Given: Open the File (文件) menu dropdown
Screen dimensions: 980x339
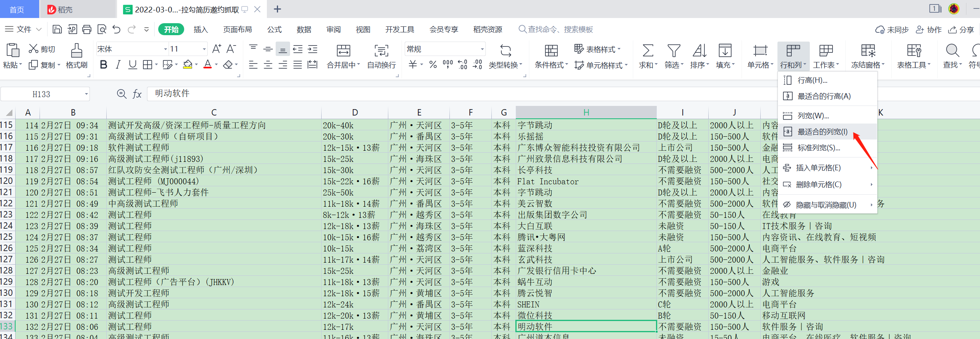Looking at the screenshot, I should click(x=24, y=29).
